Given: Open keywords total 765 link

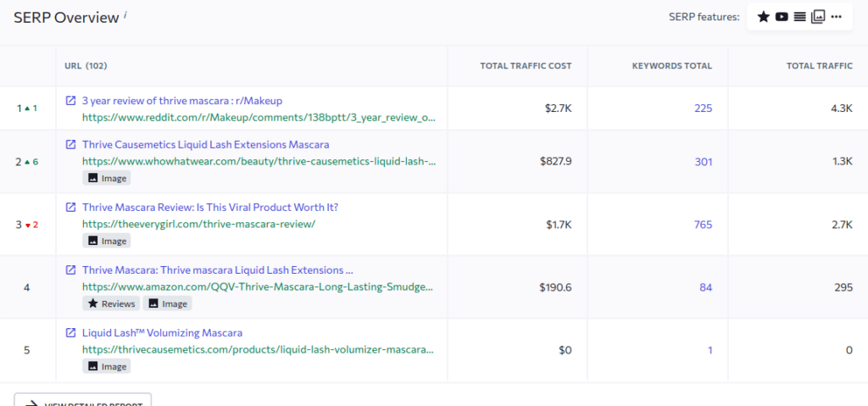Looking at the screenshot, I should (703, 225).
